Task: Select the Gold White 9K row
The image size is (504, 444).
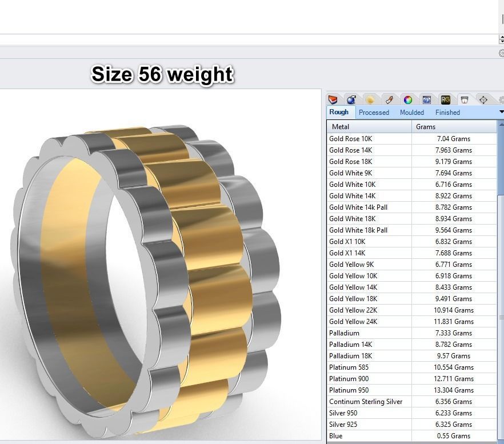Action: pos(412,173)
